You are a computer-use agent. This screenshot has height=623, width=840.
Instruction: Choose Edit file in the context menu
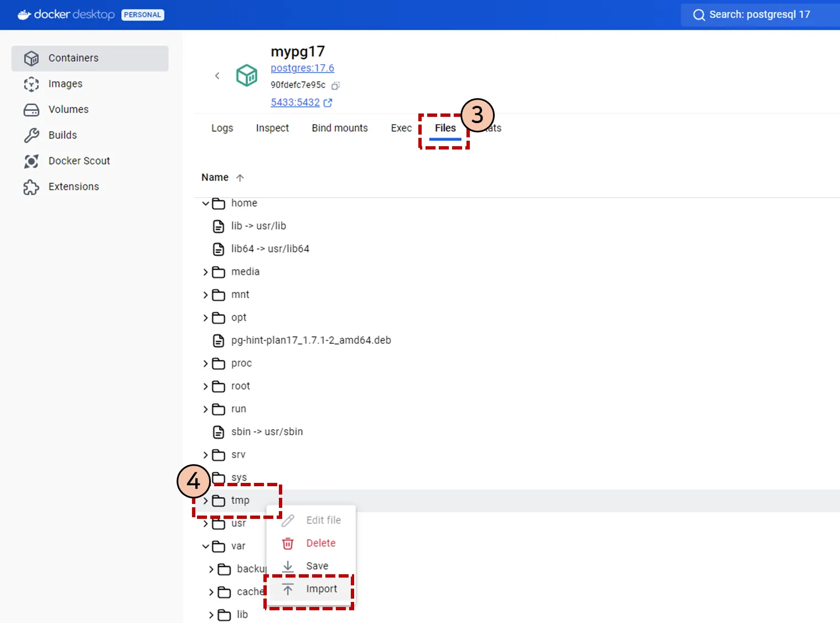click(311, 521)
